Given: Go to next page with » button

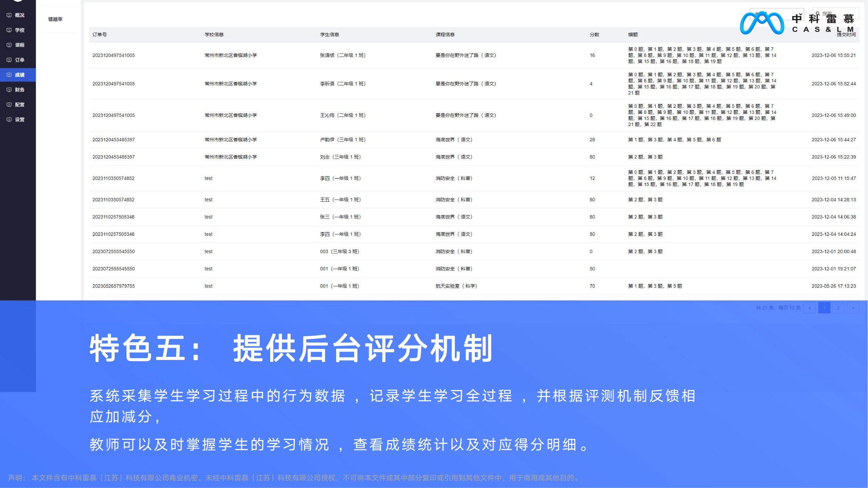Looking at the screenshot, I should point(853,308).
